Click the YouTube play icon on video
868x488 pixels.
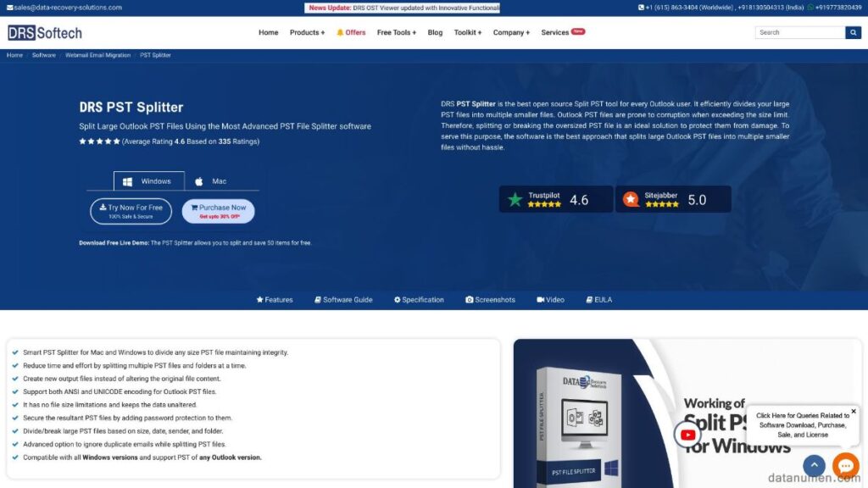pyautogui.click(x=687, y=435)
